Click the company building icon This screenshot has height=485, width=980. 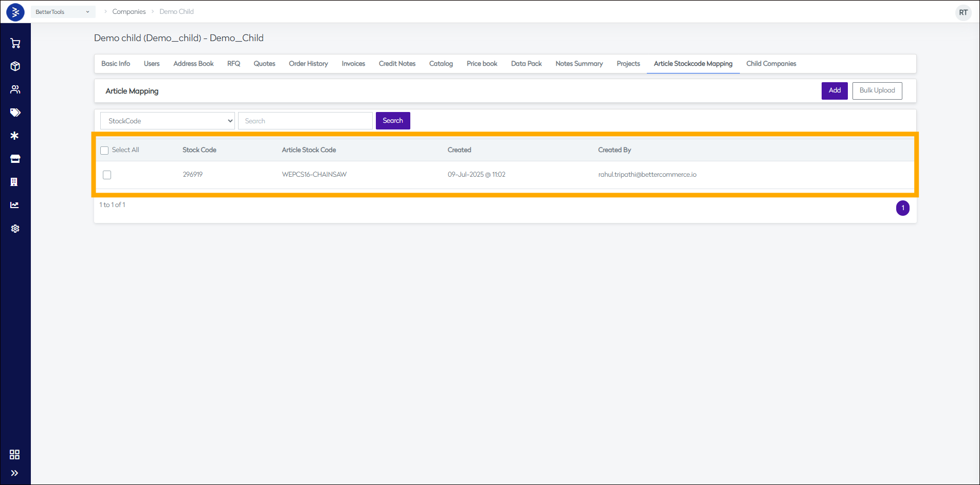pyautogui.click(x=14, y=182)
